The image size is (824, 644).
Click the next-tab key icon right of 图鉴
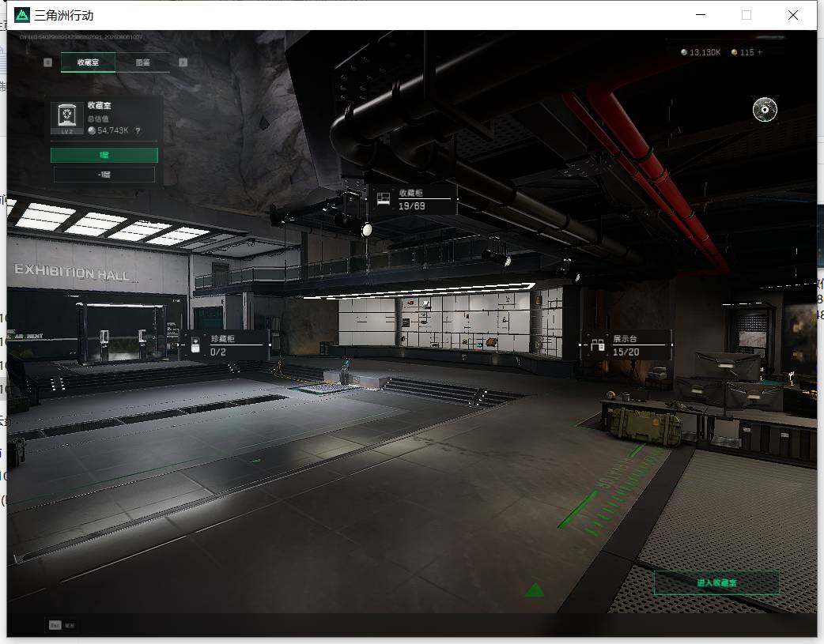pyautogui.click(x=183, y=62)
